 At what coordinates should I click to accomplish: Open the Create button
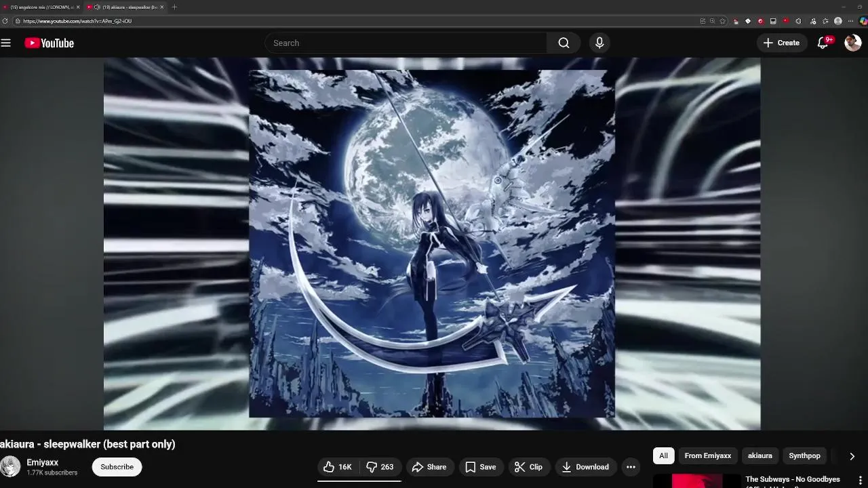781,43
